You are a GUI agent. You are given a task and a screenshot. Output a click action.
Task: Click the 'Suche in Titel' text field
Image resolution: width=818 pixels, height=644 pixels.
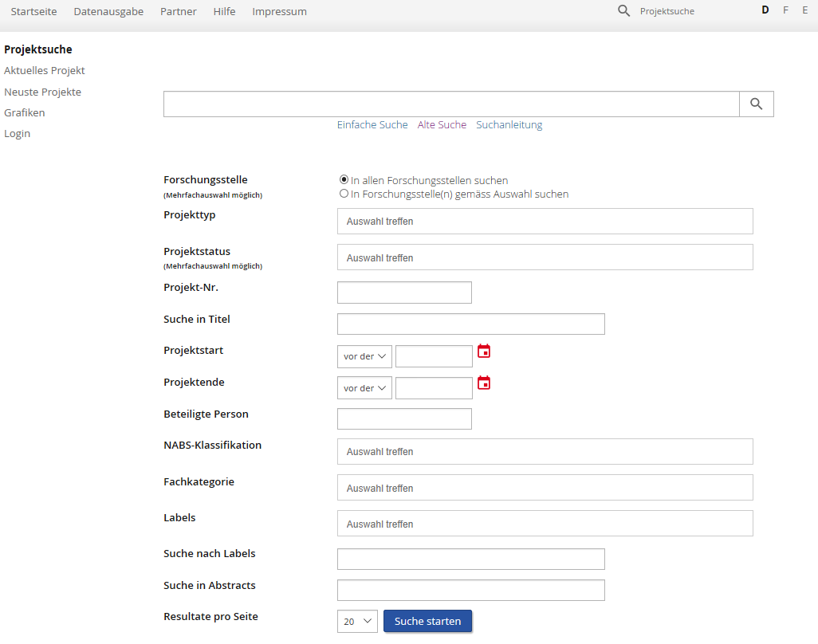[x=470, y=324]
